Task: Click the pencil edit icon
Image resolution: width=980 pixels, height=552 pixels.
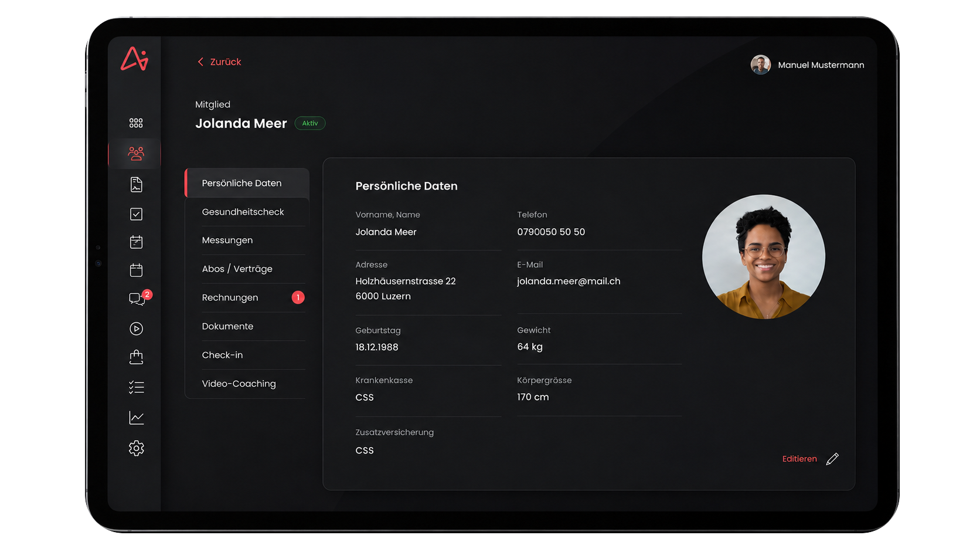Action: 832,459
